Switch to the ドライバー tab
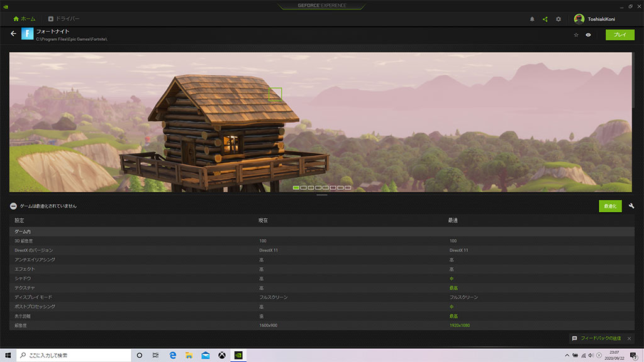The image size is (644, 362). 64,19
